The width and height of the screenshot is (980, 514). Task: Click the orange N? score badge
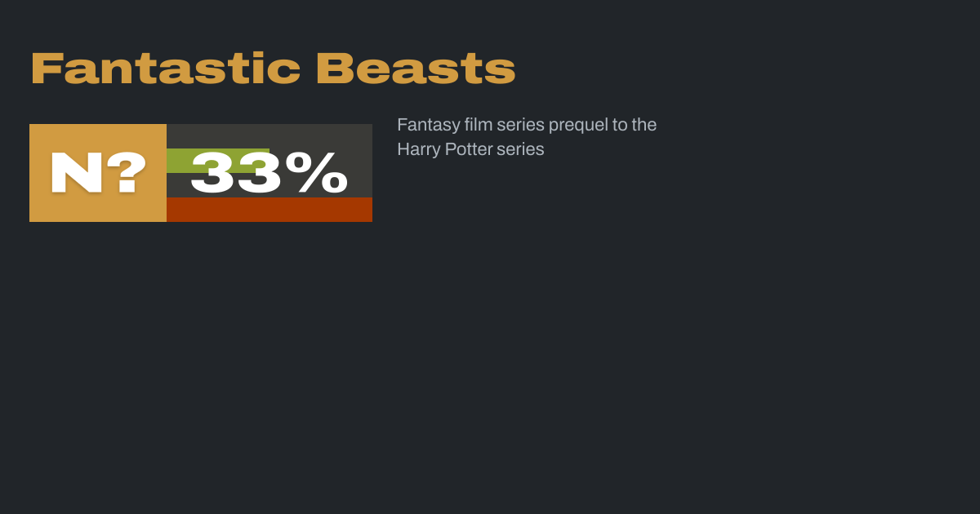click(98, 173)
